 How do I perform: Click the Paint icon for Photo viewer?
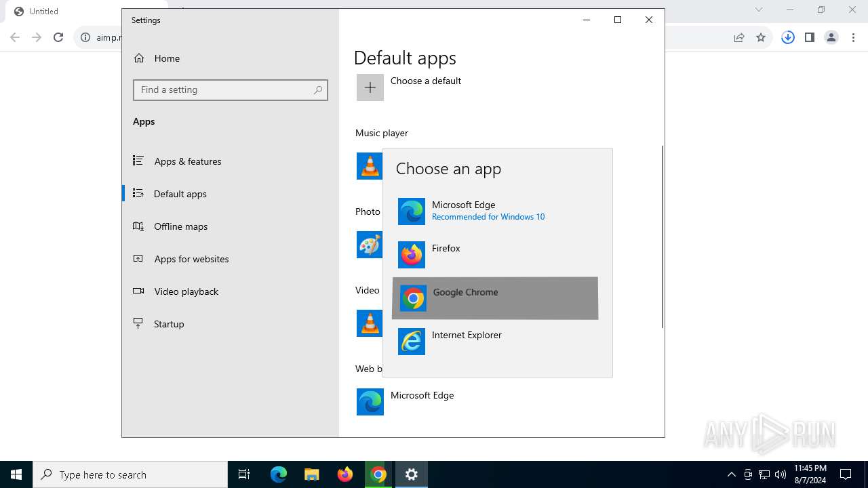click(x=370, y=245)
